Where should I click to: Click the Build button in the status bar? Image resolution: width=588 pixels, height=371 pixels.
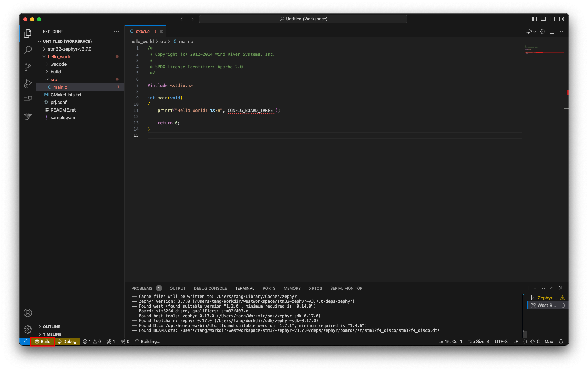(42, 341)
